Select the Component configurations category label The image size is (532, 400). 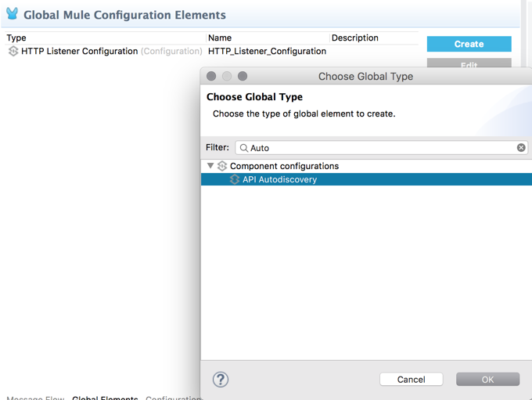point(284,167)
